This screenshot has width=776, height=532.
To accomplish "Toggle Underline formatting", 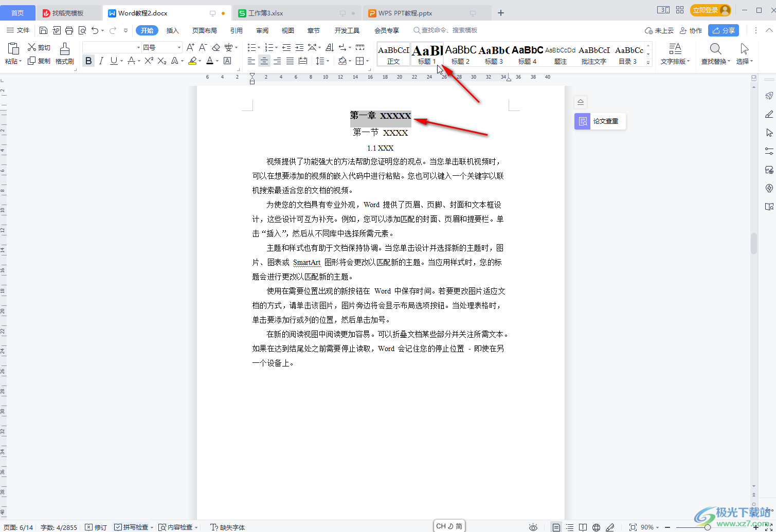I will pyautogui.click(x=114, y=61).
